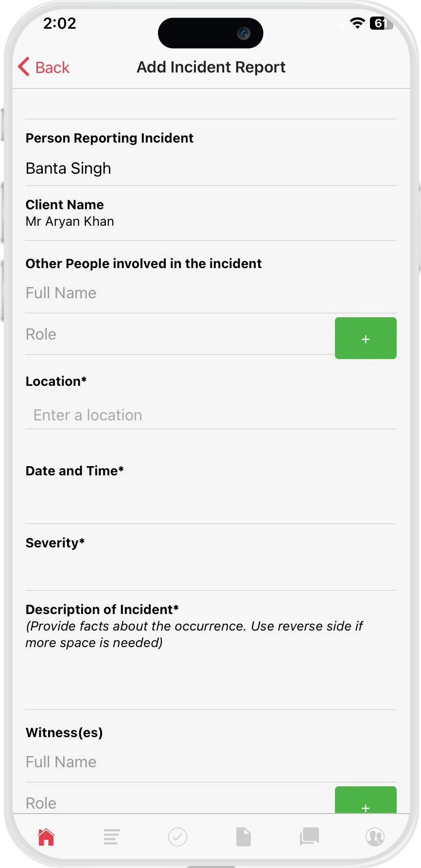Viewport: 421px width, 868px height.
Task: Tap the battery level indicator
Action: click(381, 23)
